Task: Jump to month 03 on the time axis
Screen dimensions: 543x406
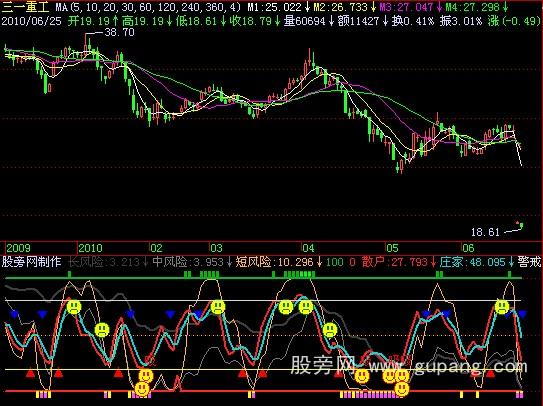Action: coord(216,248)
